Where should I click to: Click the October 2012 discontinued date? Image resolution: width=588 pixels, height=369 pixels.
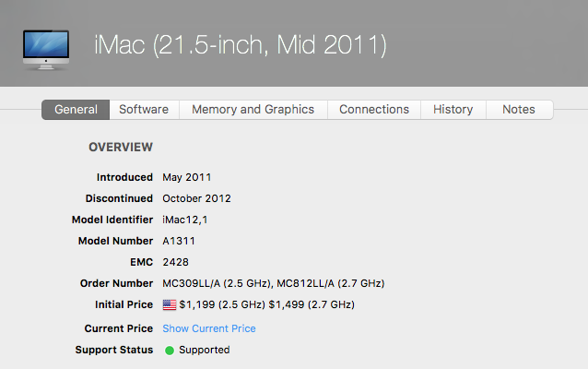pyautogui.click(x=196, y=198)
